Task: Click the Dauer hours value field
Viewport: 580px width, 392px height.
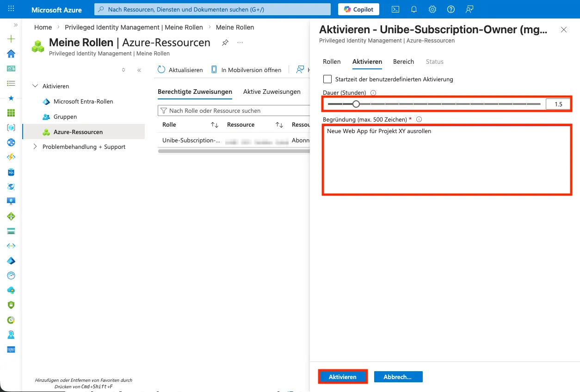Action: (x=558, y=104)
